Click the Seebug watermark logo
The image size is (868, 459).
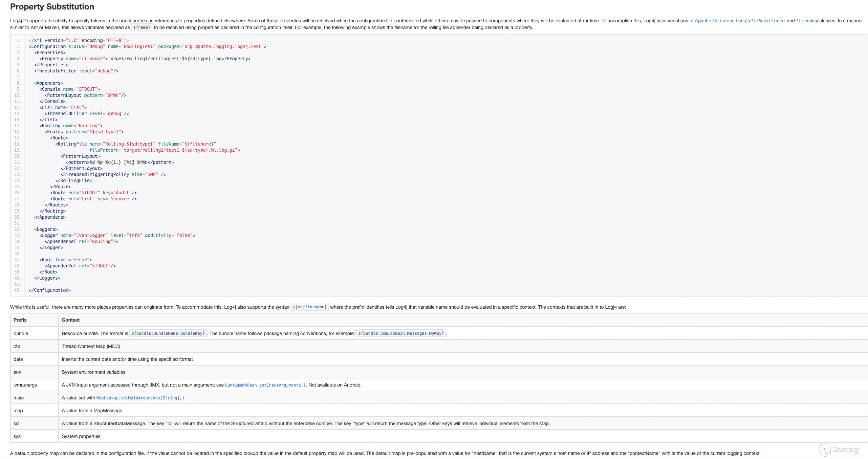coord(839,450)
